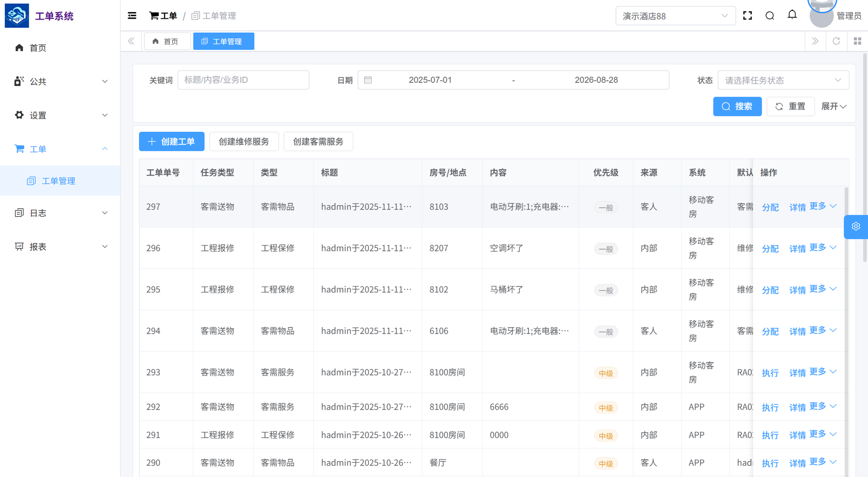Click the 一般 priority tag in row 297
This screenshot has width=868, height=477.
pyautogui.click(x=606, y=207)
